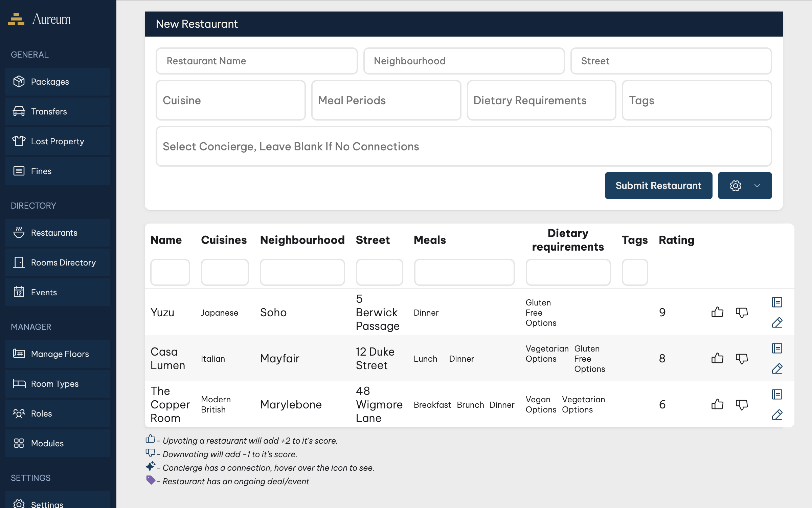Click the Name column header
The width and height of the screenshot is (812, 508).
click(166, 240)
